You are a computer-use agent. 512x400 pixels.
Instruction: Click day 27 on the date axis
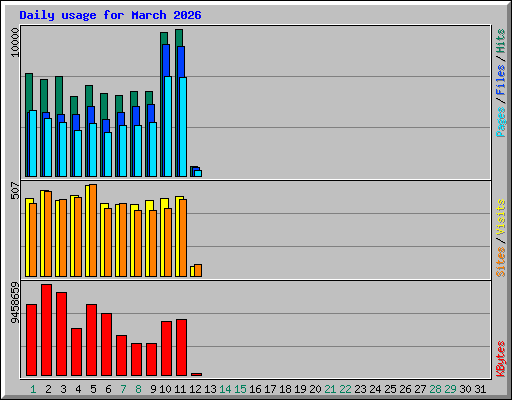coord(420,389)
